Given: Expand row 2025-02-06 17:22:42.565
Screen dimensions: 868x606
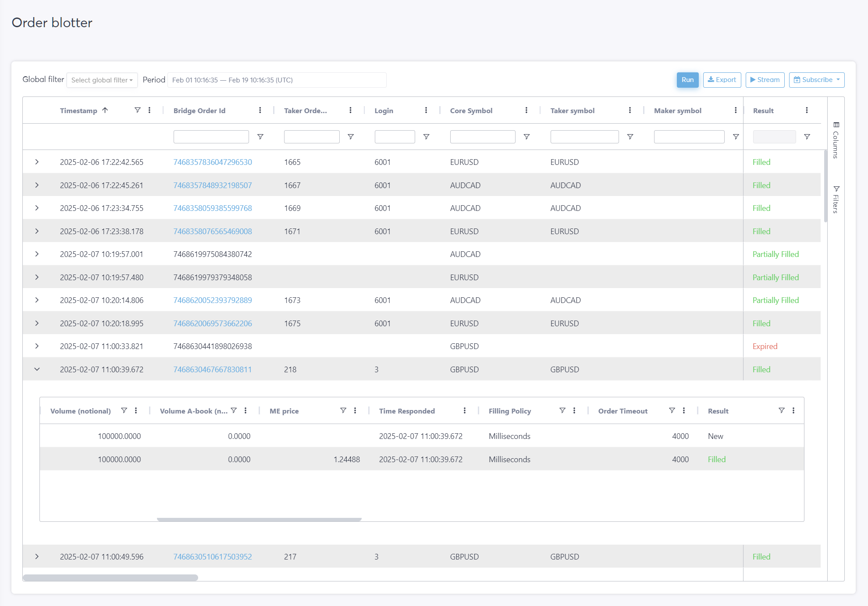Looking at the screenshot, I should tap(37, 162).
